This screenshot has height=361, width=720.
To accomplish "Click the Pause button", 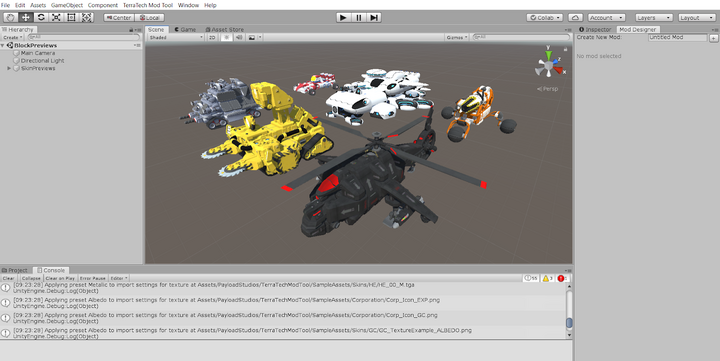I will (x=359, y=17).
